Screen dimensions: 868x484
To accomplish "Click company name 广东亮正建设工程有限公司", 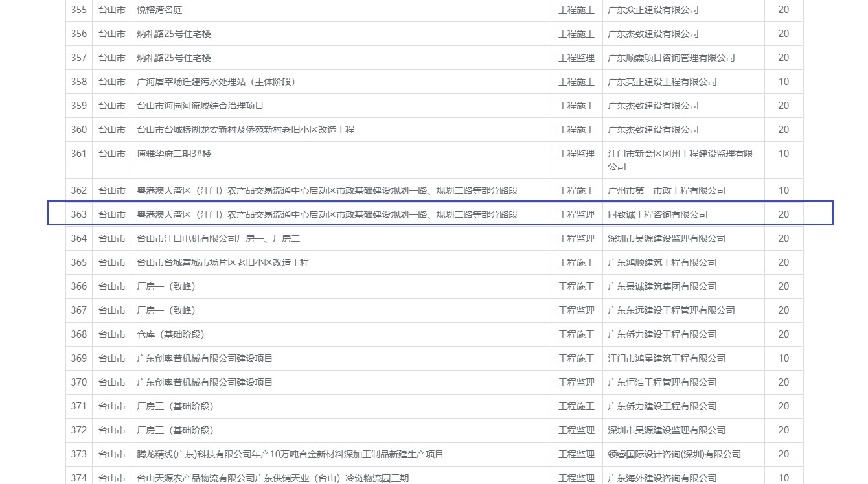I will 662,82.
